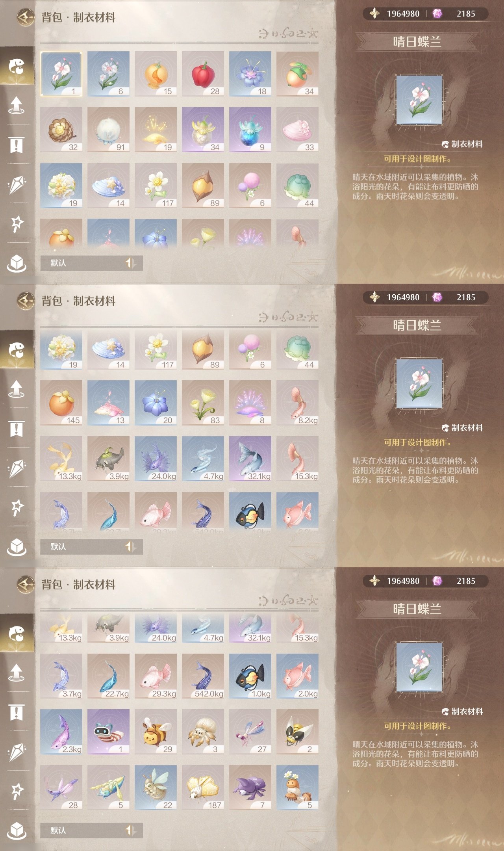Select the raccoon tail item with count 1
The image size is (504, 851).
pyautogui.click(x=108, y=732)
